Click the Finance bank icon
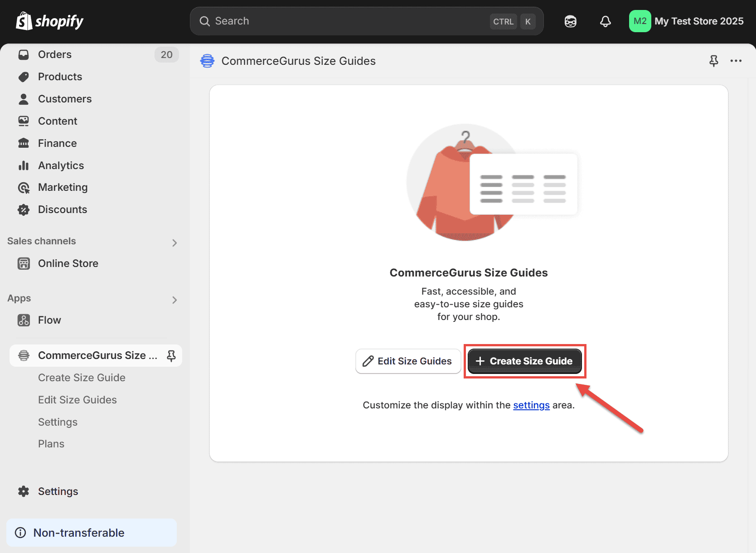Screen dimensions: 756x553 coord(24,143)
